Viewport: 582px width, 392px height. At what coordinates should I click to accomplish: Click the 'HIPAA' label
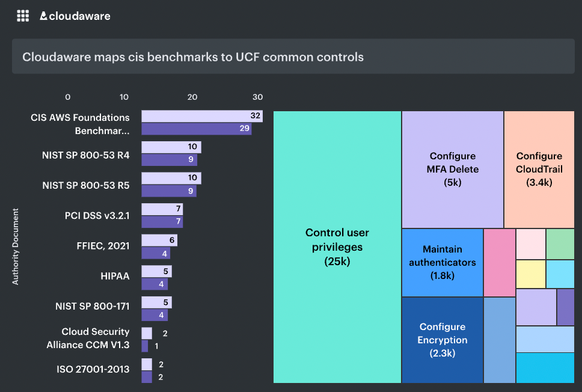click(x=115, y=276)
